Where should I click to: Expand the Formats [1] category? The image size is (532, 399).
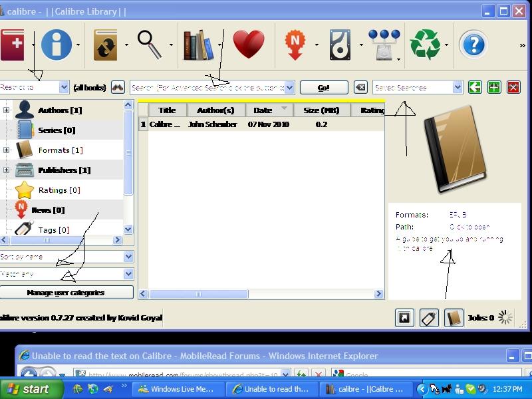pos(6,150)
